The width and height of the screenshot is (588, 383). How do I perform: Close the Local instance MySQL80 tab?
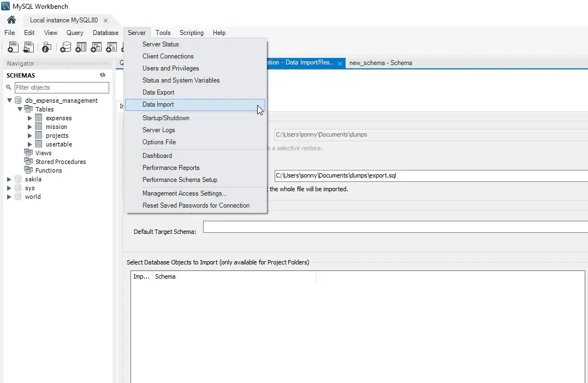coord(106,20)
